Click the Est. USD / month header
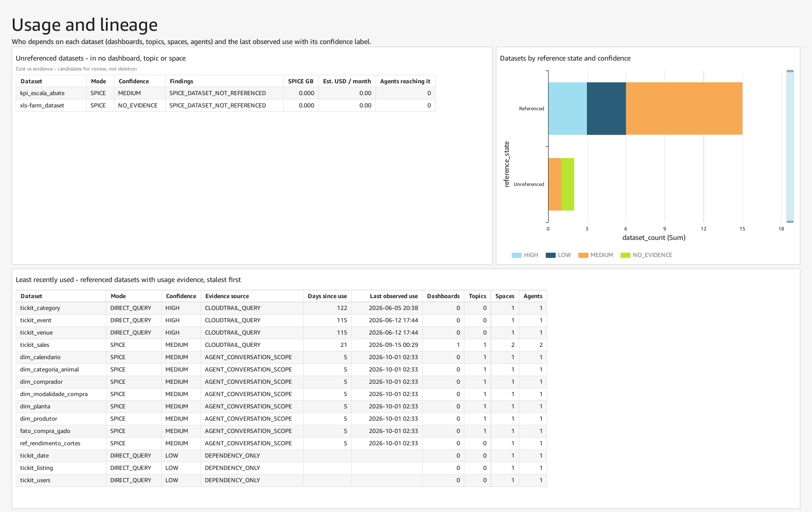Viewport: 812px width, 512px height. coord(347,81)
